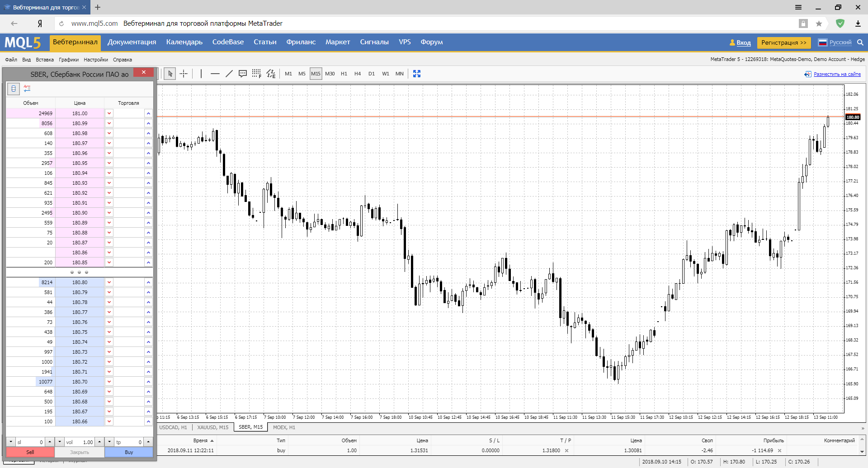Image resolution: width=868 pixels, height=468 pixels.
Task: Open a new browser tab with plus
Action: 98,7
